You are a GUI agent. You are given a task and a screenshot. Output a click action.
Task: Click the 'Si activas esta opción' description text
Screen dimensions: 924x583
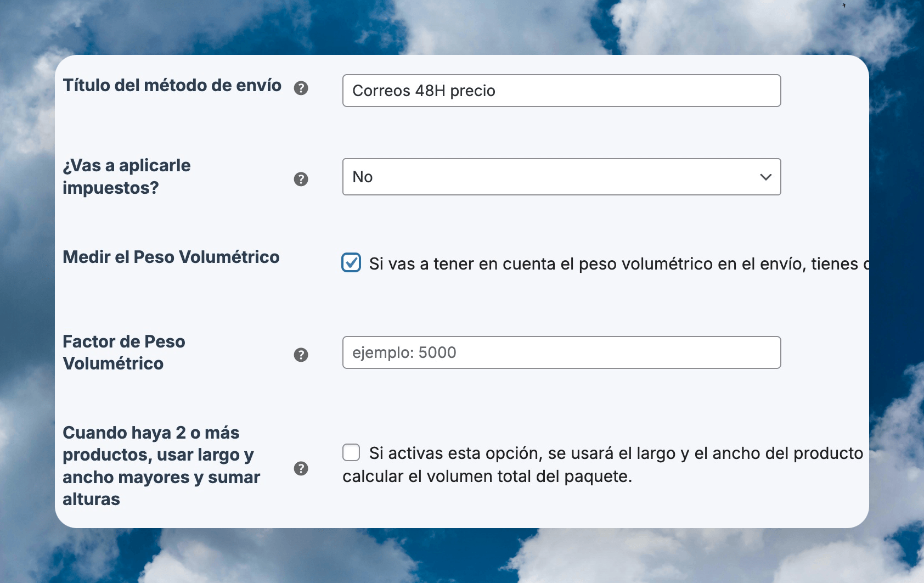pos(615,453)
